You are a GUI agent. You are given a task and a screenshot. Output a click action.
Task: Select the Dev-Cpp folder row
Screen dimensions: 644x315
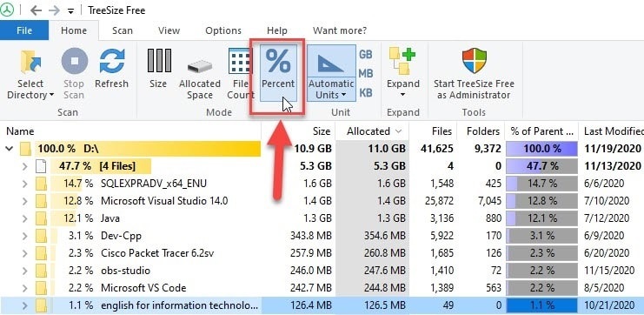(322, 236)
